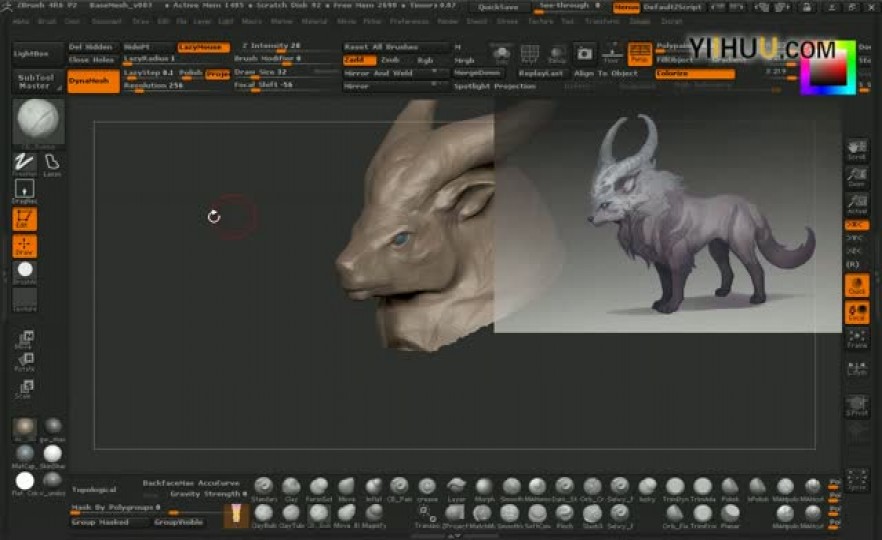The image size is (882, 540).
Task: Toggle the Colorize button
Action: coord(695,74)
